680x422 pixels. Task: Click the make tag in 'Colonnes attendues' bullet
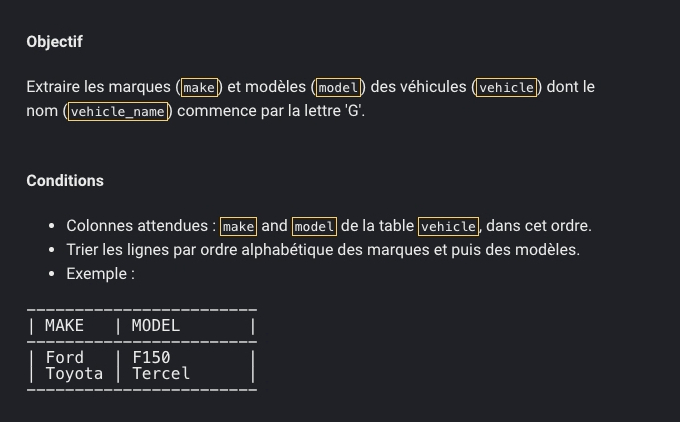pos(239,226)
